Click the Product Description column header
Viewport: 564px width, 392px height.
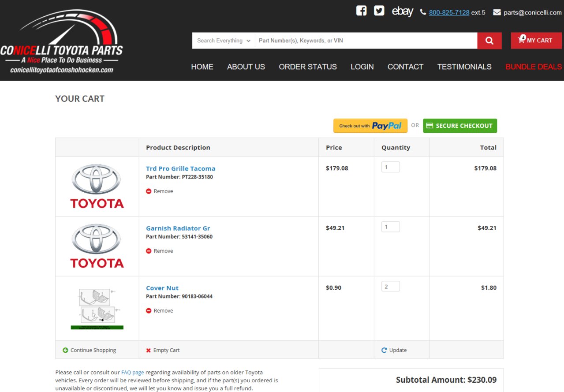(x=178, y=148)
